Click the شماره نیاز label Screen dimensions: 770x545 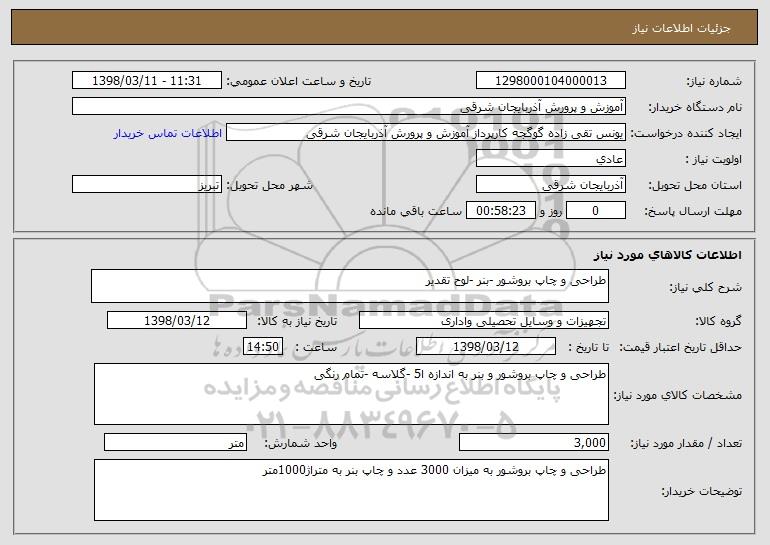point(714,82)
